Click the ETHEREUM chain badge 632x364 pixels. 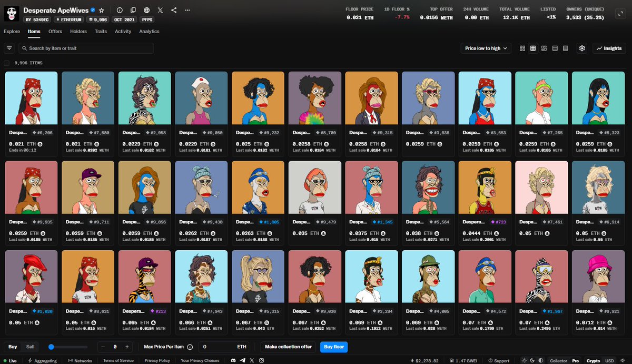69,19
